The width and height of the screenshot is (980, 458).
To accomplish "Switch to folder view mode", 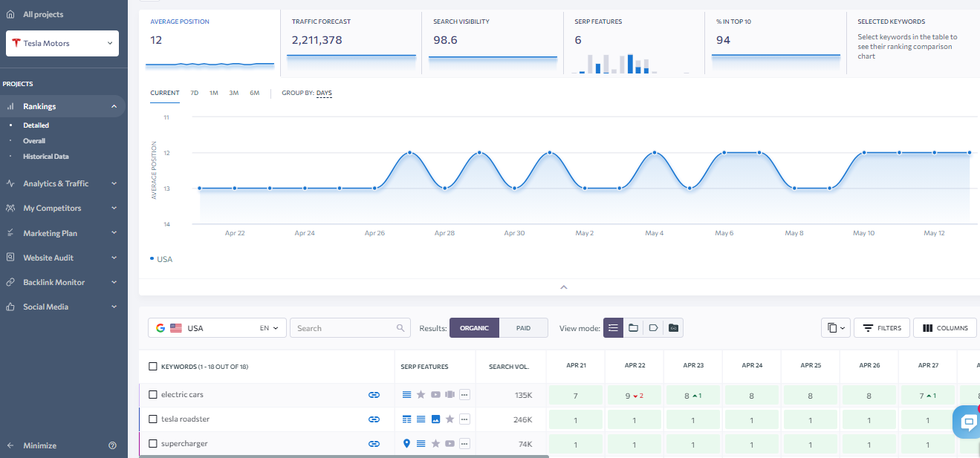I will 633,328.
